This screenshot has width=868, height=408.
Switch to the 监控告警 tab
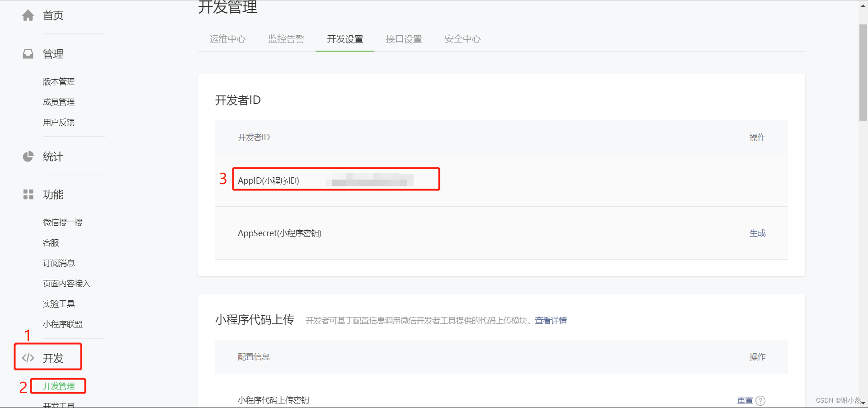[x=286, y=39]
